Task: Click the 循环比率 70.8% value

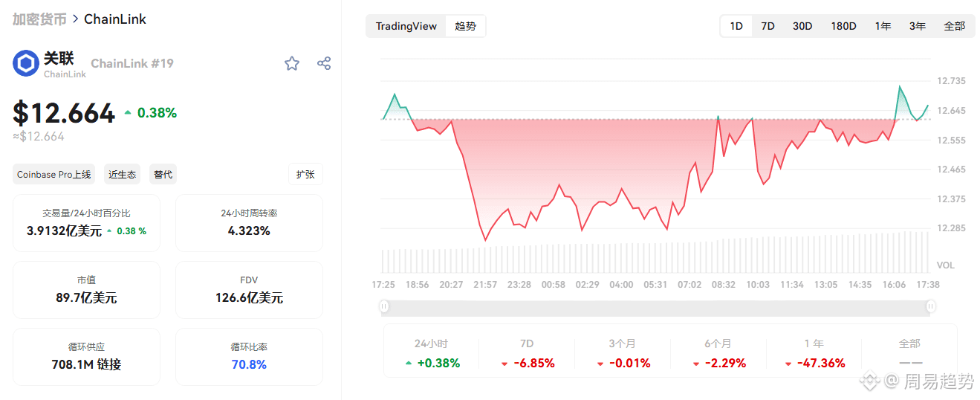Action: click(249, 364)
